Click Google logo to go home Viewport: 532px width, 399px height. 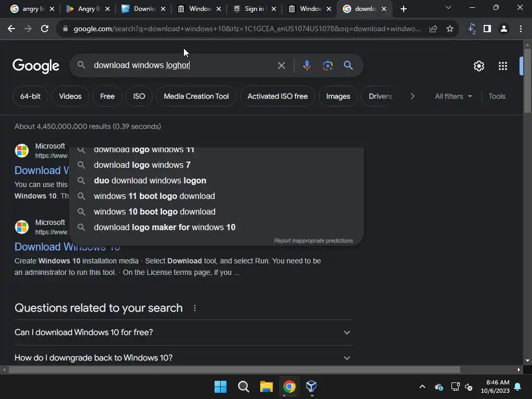click(x=36, y=66)
